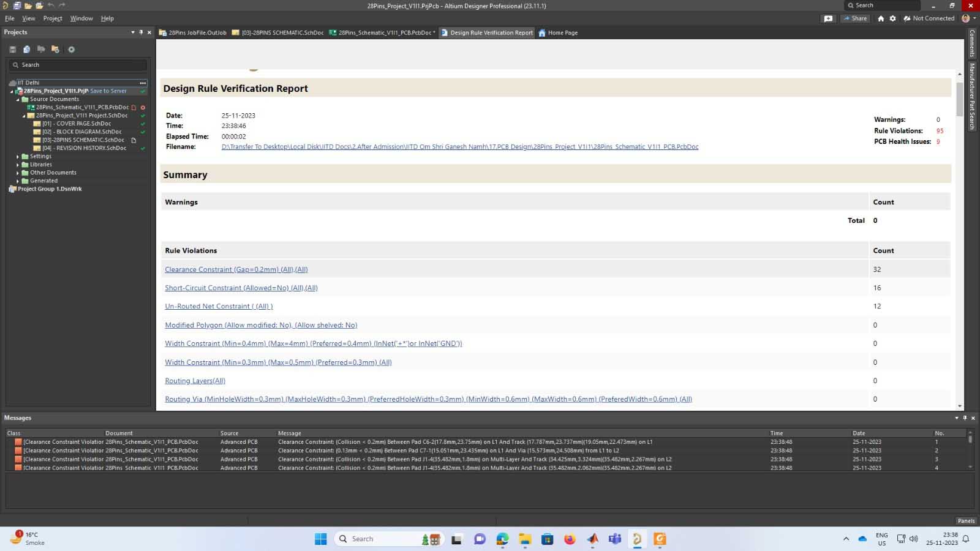Click the Panels button at bottom right
980x551 pixels.
click(x=966, y=521)
